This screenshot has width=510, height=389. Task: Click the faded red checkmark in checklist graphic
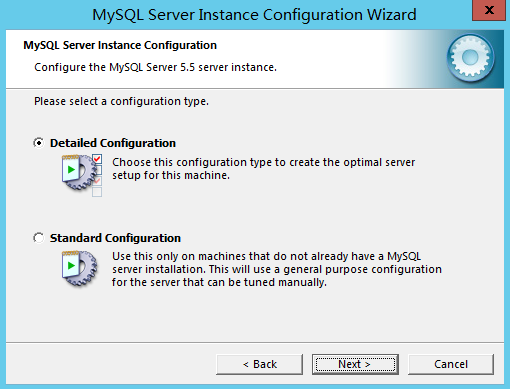point(97,181)
